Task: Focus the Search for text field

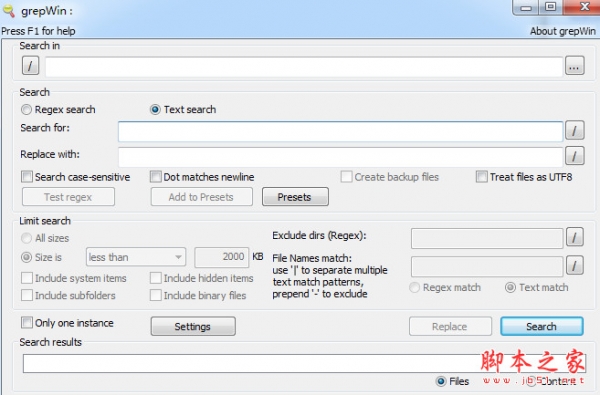Action: (x=340, y=131)
